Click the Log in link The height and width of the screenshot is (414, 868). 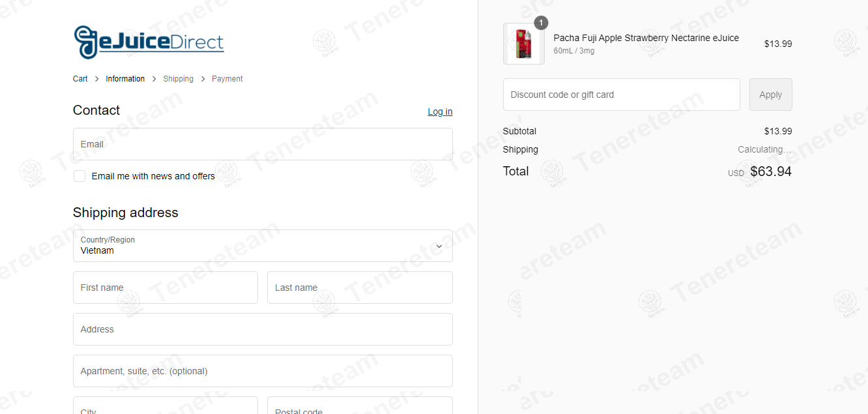[440, 111]
